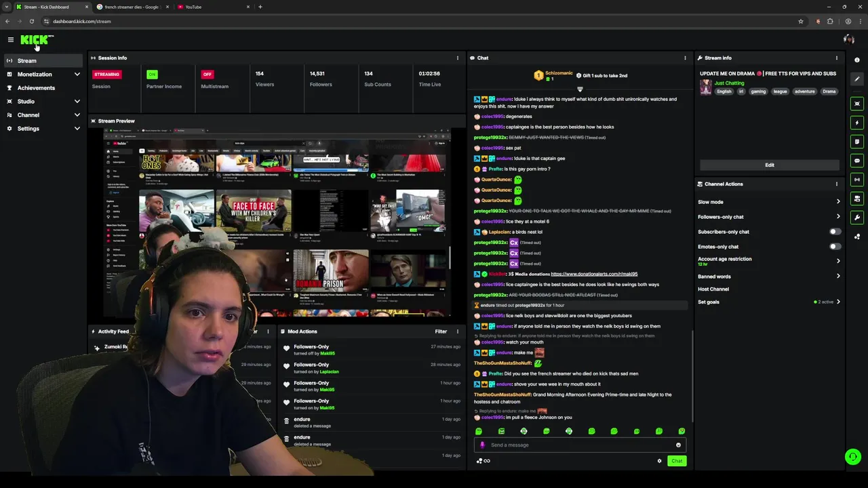The height and width of the screenshot is (488, 868).
Task: Toggle Subscribers-only chat switch
Action: [x=835, y=232]
